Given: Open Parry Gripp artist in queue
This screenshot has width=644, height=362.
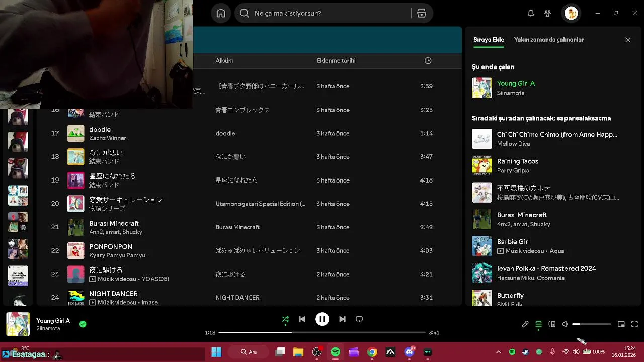Looking at the screenshot, I should click(x=513, y=170).
